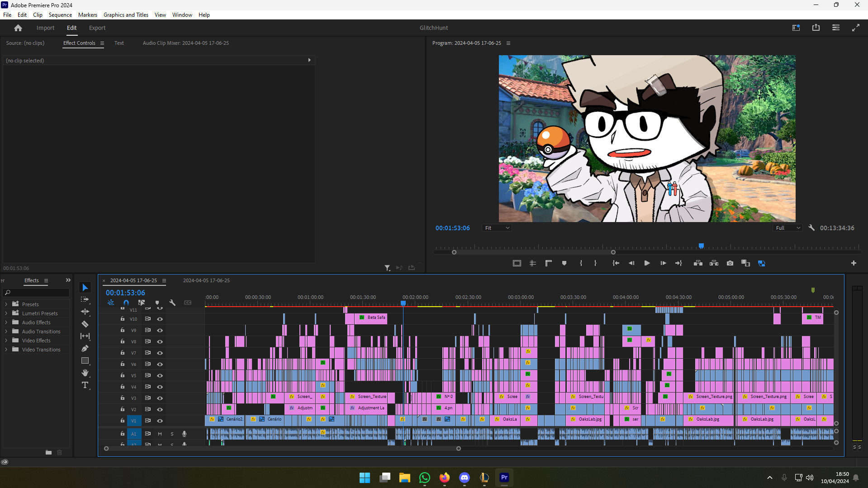Hide track V1 with eye icon
The image size is (868, 488).
pyautogui.click(x=160, y=421)
